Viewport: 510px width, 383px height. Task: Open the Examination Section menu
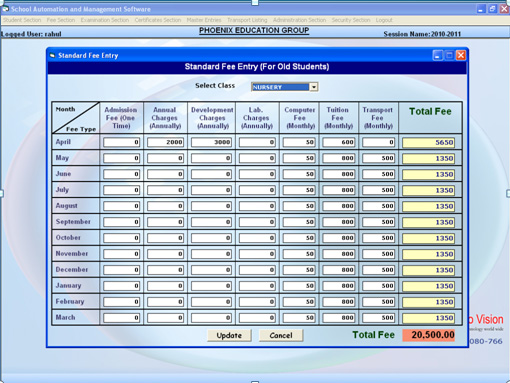click(105, 20)
